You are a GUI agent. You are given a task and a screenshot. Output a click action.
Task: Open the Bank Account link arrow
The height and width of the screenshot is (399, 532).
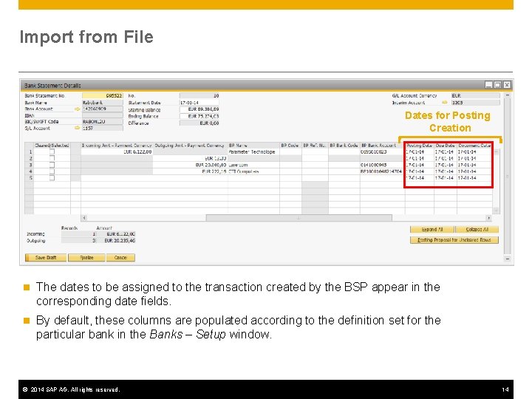click(x=77, y=109)
